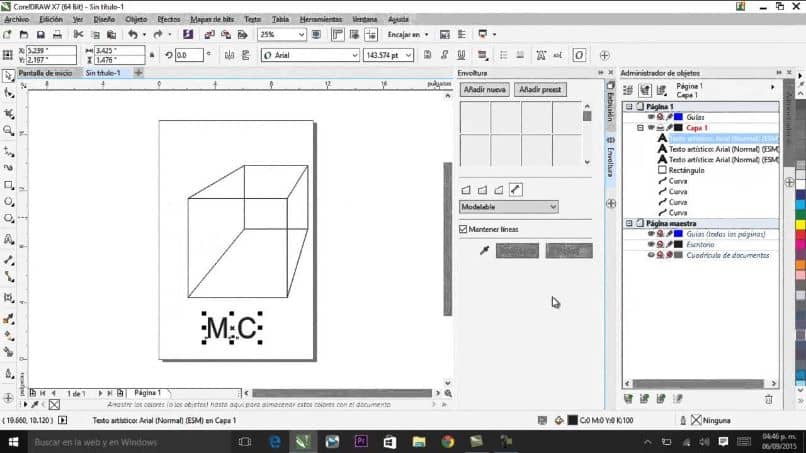Select Rectángulo object in Object Manager
This screenshot has height=453, width=806.
686,170
